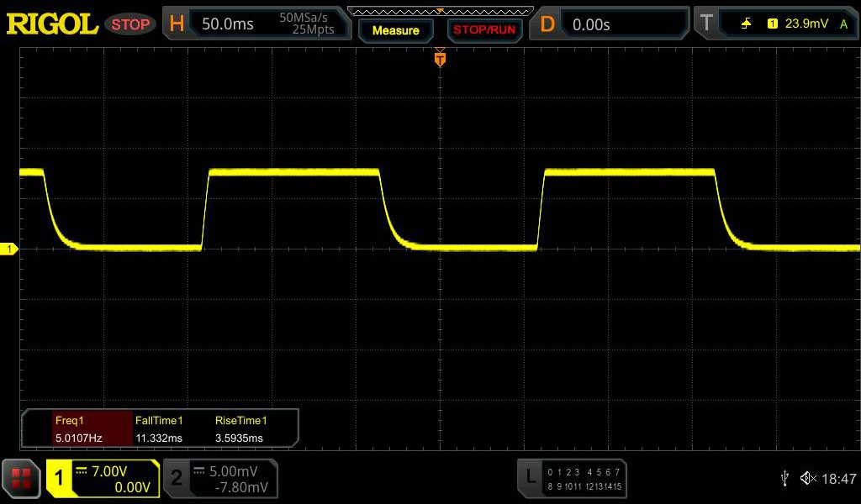Select the orange trigger position marker
Screen dimensions: 861x504
[439, 60]
